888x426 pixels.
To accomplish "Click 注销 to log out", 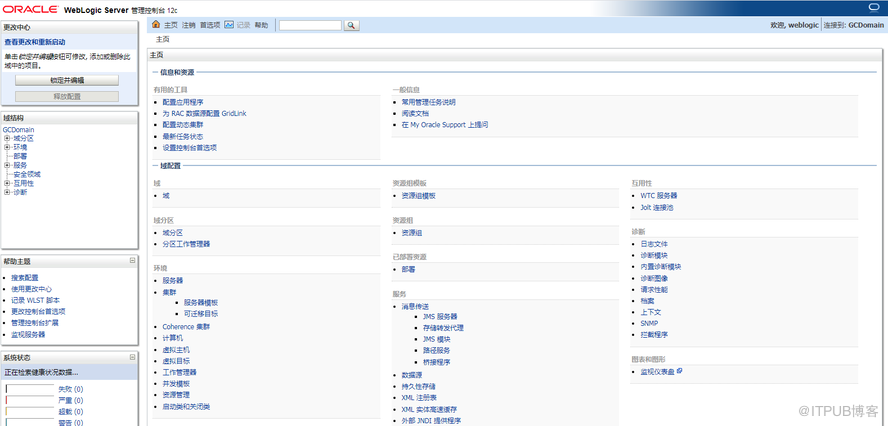I will coord(189,25).
